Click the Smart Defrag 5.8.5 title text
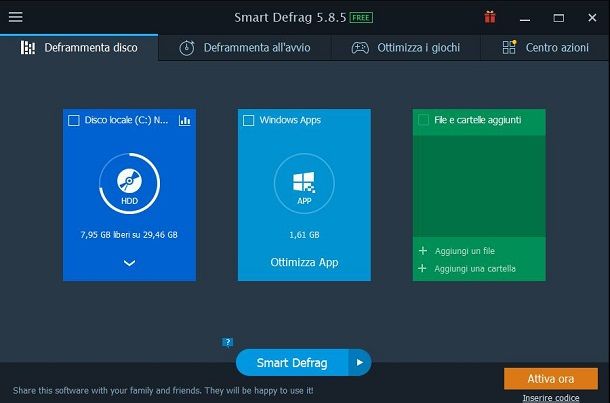610x403 pixels. (x=290, y=18)
